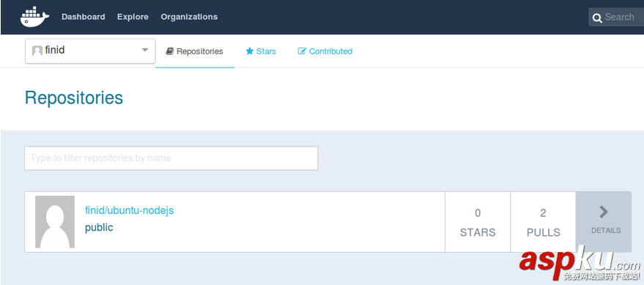This screenshot has width=644, height=285.
Task: Switch to the Contributed tab
Action: pyautogui.click(x=325, y=51)
